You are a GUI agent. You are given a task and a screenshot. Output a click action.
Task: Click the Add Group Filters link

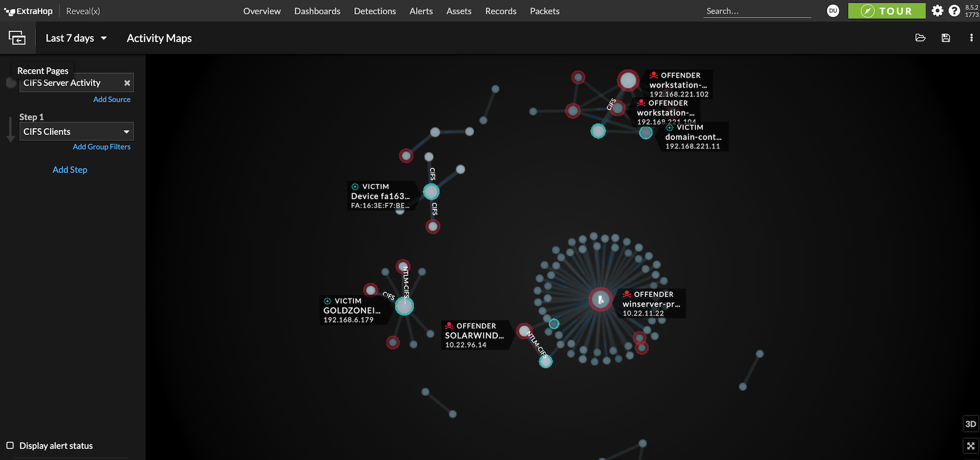[101, 147]
